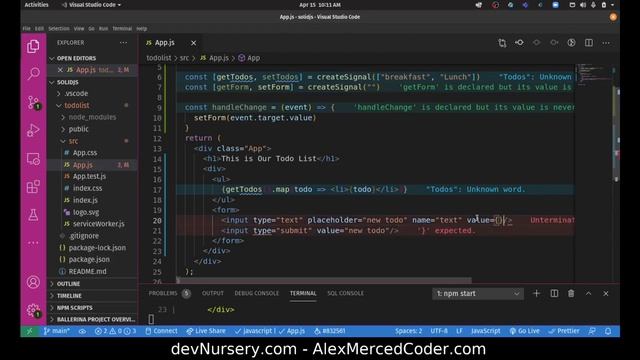This screenshot has width=640, height=360.
Task: Open Run and Debug view
Action: (x=33, y=130)
